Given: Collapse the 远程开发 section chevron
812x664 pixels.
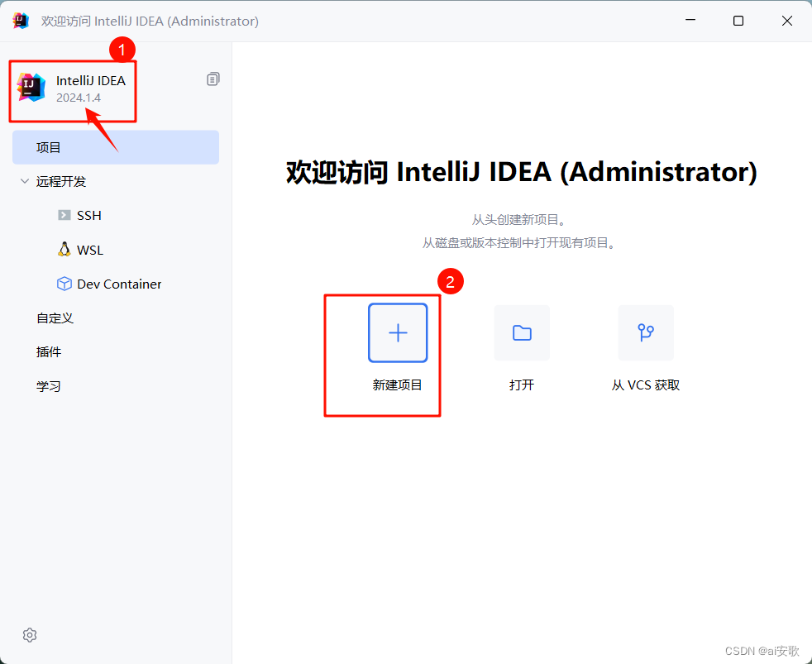Looking at the screenshot, I should point(24,181).
